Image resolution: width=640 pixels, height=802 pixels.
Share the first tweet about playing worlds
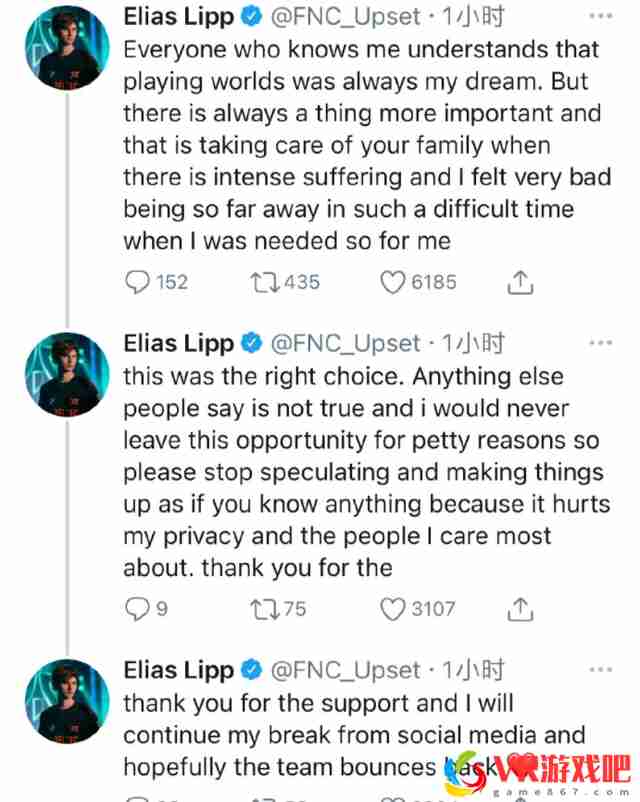520,282
